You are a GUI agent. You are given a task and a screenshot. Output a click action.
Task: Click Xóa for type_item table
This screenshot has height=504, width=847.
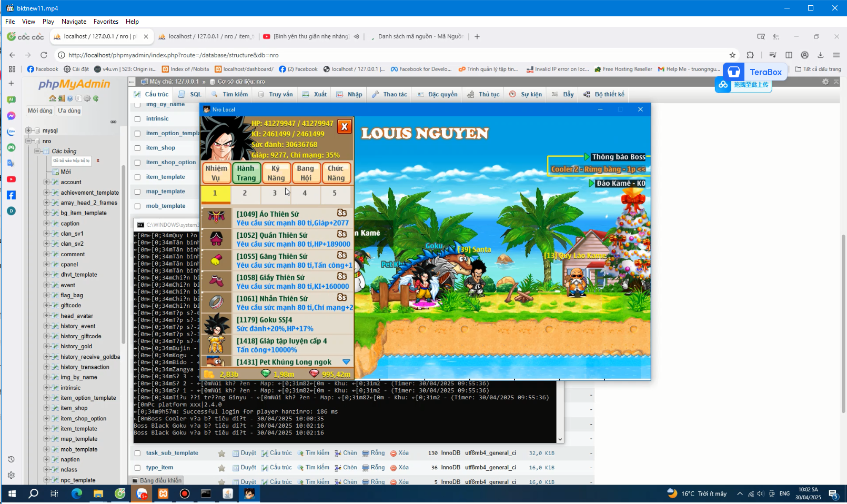(399, 468)
